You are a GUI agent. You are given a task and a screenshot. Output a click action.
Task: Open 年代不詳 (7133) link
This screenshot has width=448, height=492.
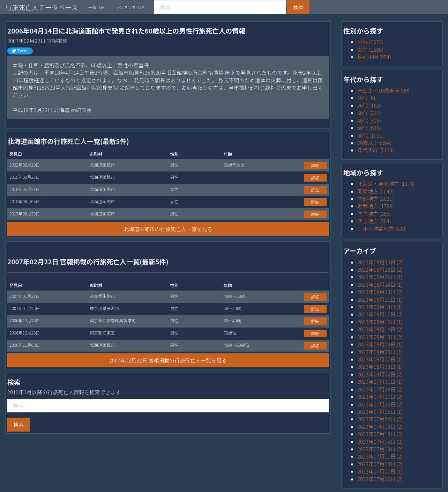point(375,150)
